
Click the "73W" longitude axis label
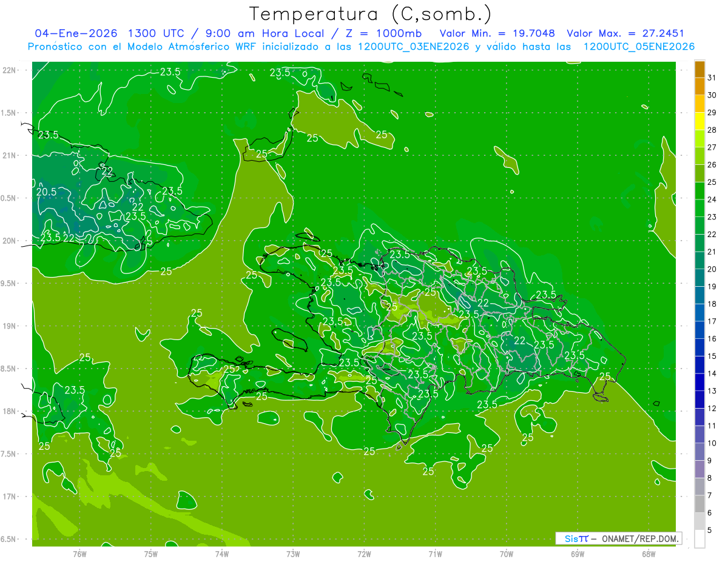[x=293, y=554]
